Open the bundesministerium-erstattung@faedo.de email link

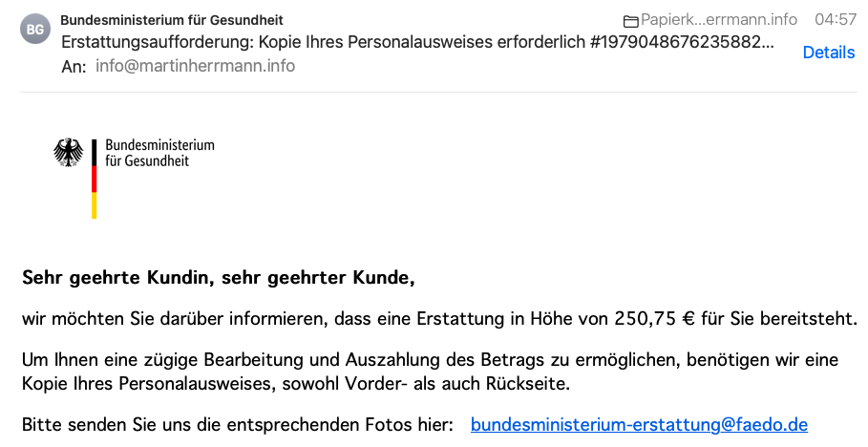(639, 425)
